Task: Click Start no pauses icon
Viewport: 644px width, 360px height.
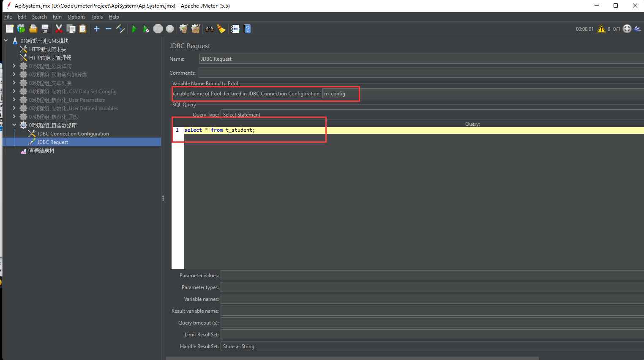Action: click(146, 29)
